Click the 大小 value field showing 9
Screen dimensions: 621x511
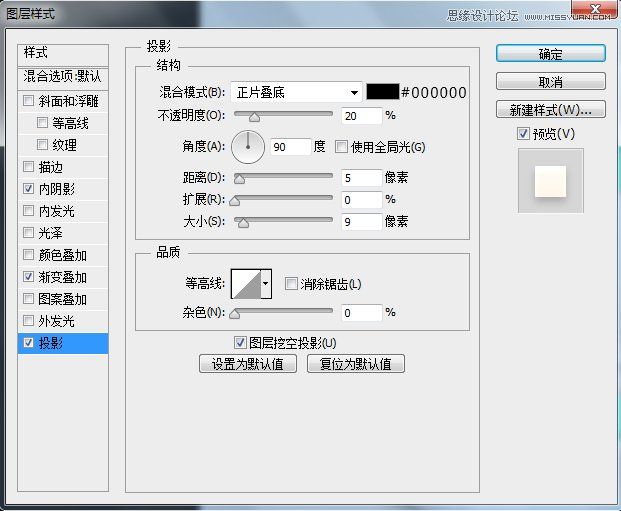[x=362, y=222]
